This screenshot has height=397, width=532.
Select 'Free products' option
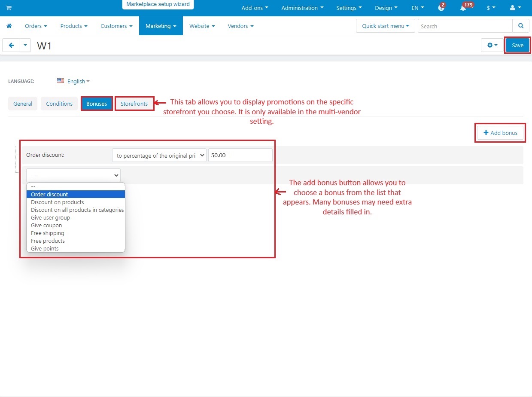click(x=76, y=241)
